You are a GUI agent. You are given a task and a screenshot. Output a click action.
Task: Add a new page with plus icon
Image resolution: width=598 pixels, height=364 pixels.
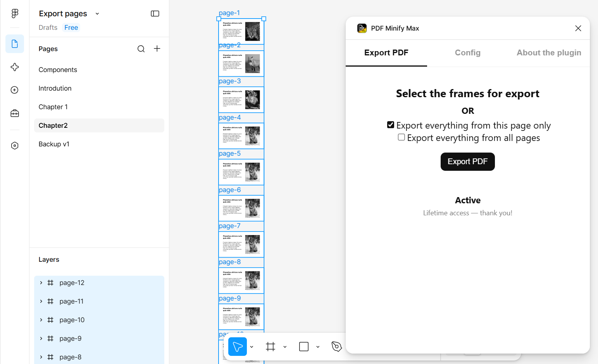(x=157, y=49)
